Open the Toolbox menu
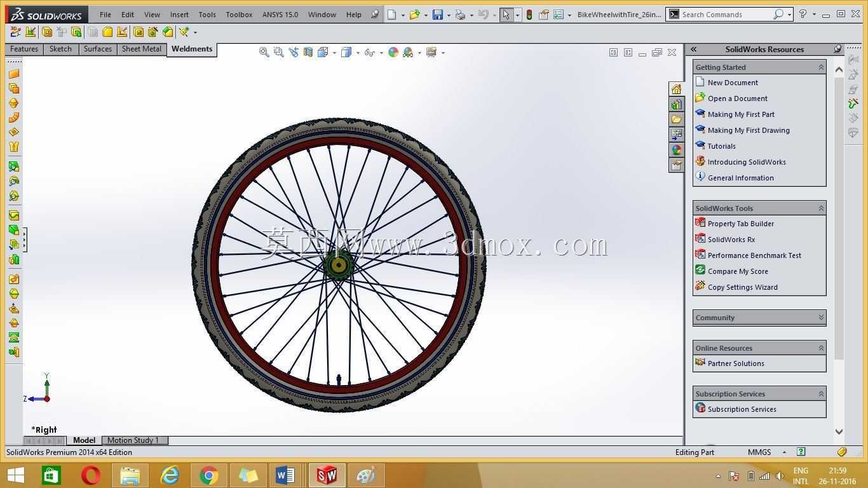The width and height of the screenshot is (868, 488). click(x=239, y=14)
